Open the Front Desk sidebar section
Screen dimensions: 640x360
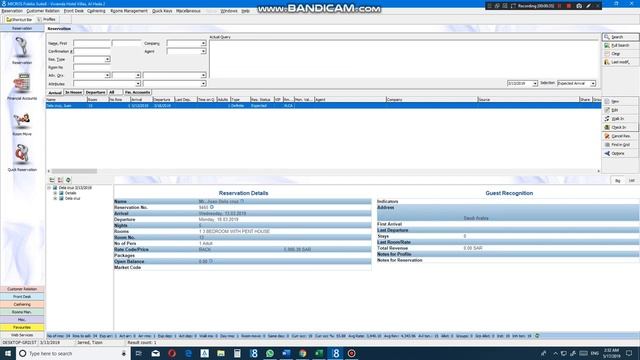(22, 297)
